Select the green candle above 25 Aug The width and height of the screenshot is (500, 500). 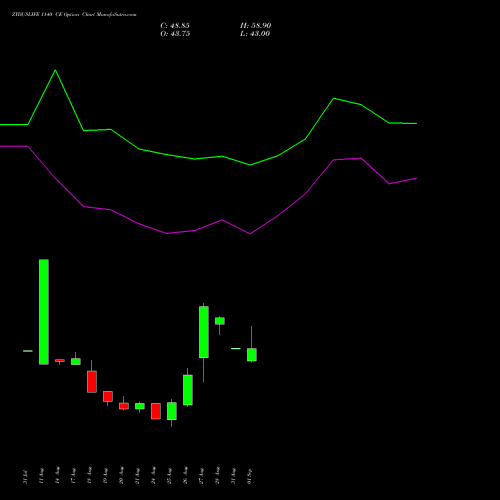click(x=172, y=411)
